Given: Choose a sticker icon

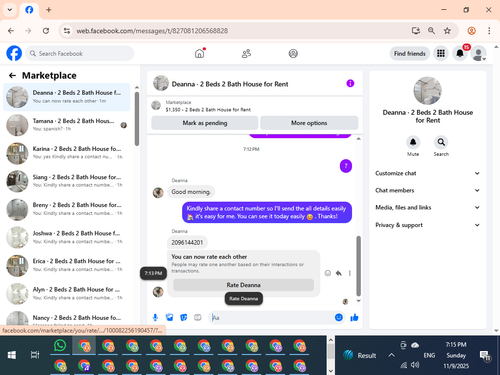Looking at the screenshot, I should point(183,317).
